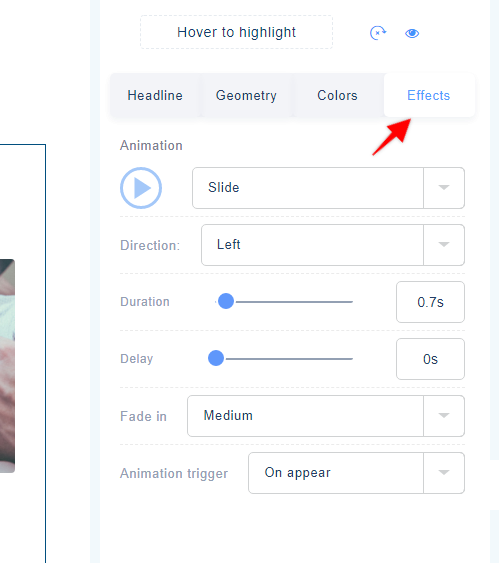499x563 pixels.
Task: Click the Duration slider handle
Action: (x=226, y=301)
